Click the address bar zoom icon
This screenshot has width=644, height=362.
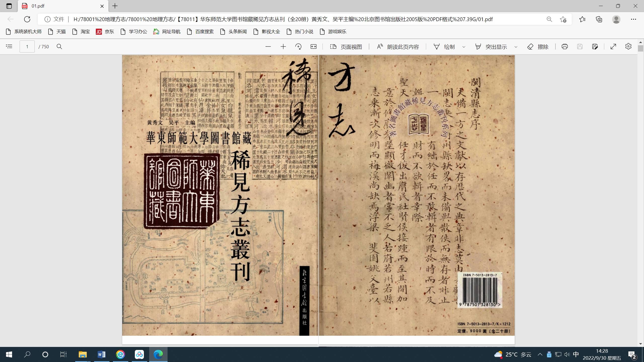pyautogui.click(x=549, y=19)
